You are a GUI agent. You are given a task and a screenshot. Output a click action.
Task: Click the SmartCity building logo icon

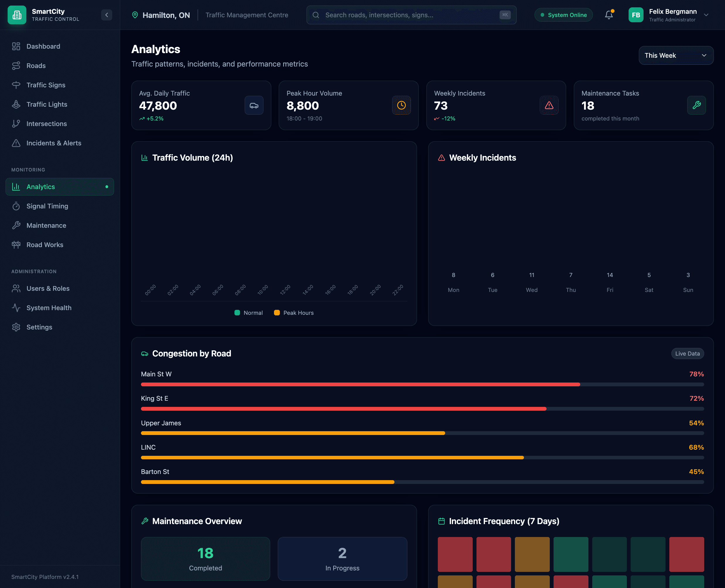[17, 15]
